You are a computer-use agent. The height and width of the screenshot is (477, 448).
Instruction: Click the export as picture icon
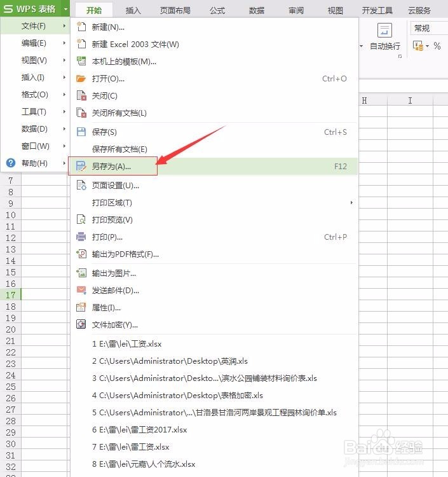click(x=81, y=273)
